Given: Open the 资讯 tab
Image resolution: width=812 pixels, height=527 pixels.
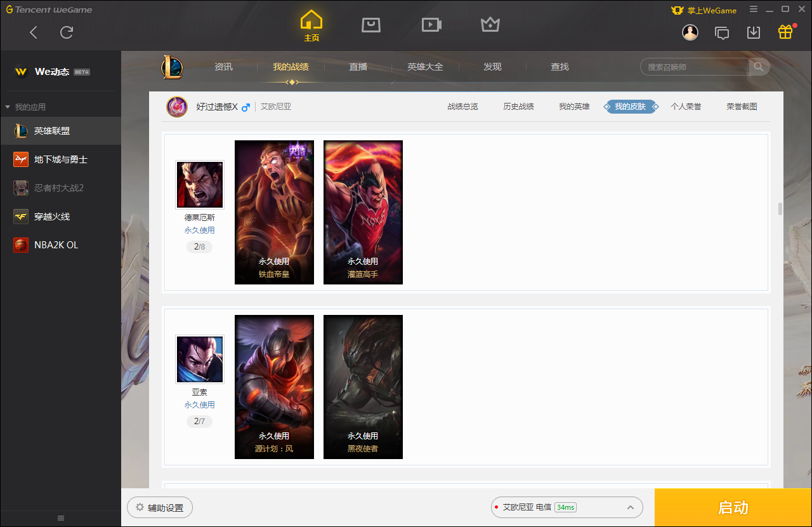Looking at the screenshot, I should (x=223, y=67).
